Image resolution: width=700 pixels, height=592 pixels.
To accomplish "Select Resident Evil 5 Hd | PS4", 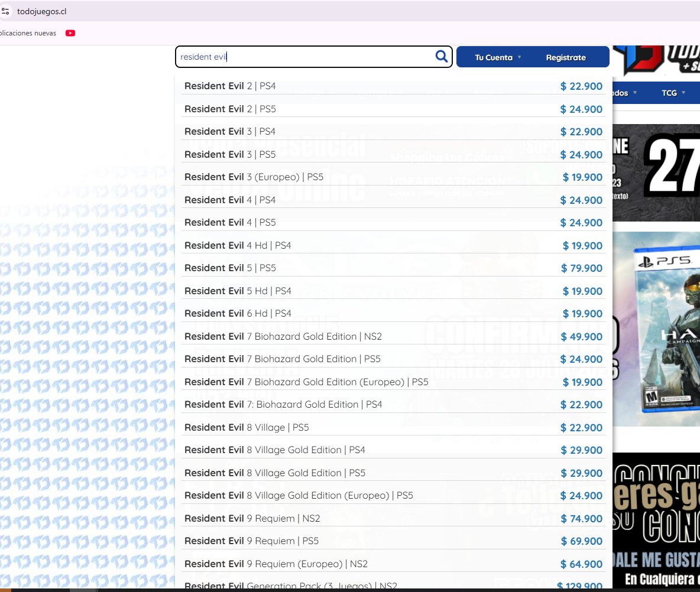I will tap(393, 291).
